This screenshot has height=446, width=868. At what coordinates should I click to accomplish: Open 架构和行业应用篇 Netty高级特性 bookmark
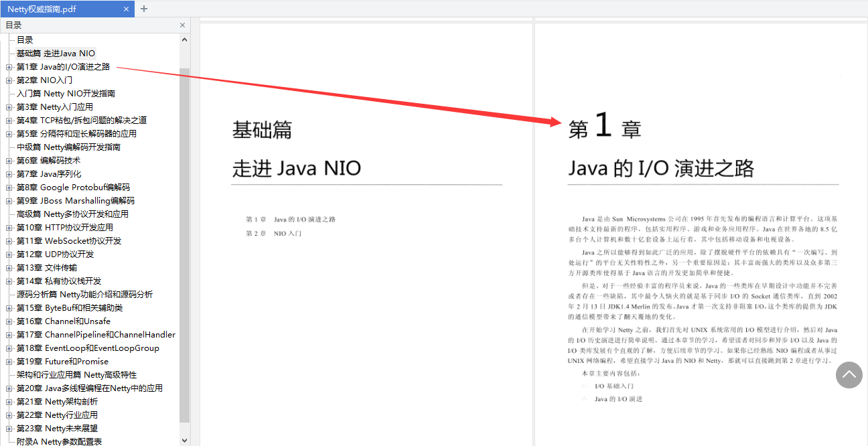click(x=76, y=375)
